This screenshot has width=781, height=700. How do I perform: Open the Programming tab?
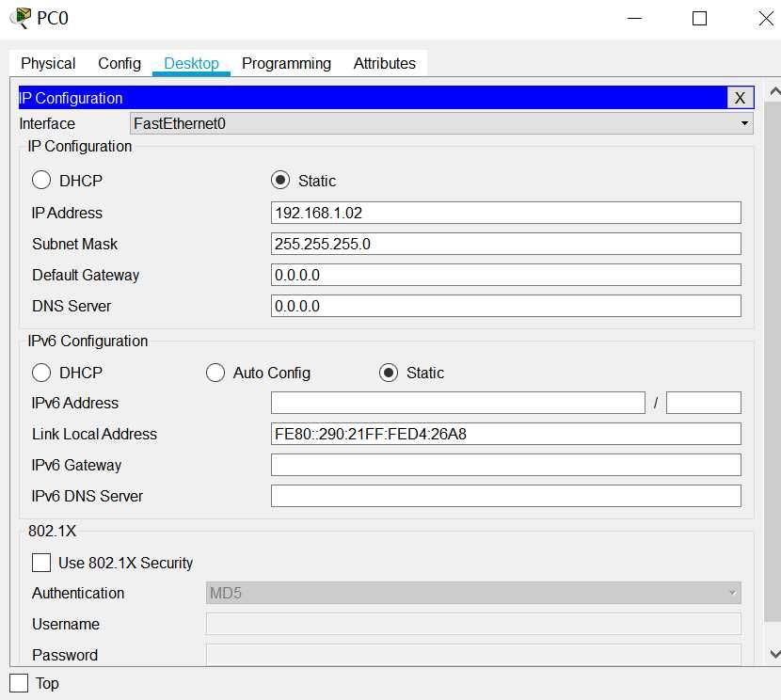pos(286,63)
